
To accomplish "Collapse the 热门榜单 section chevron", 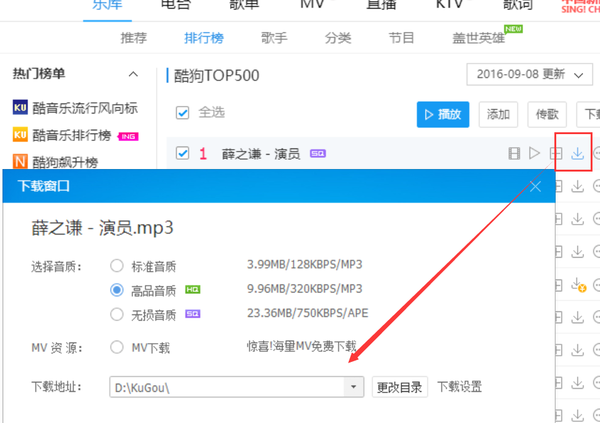I will 133,74.
